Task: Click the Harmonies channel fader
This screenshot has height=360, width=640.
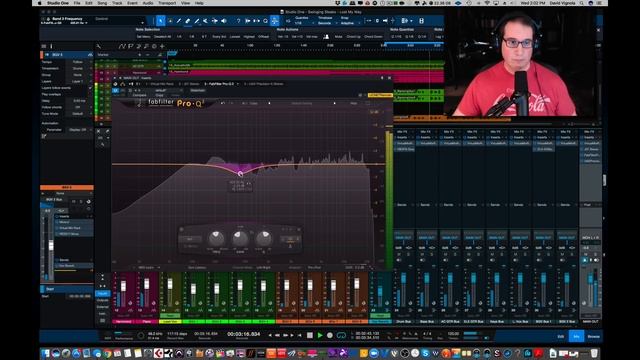Action: (x=123, y=287)
